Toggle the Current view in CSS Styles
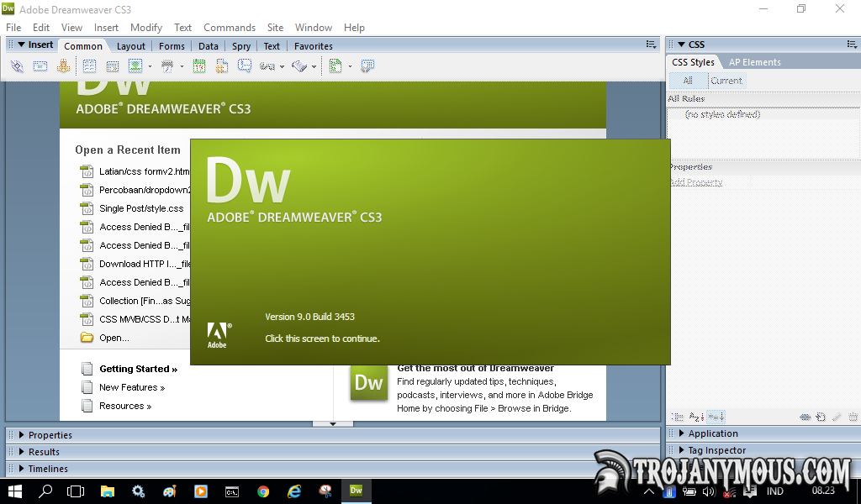Screen dimensions: 861x504 click(x=726, y=81)
